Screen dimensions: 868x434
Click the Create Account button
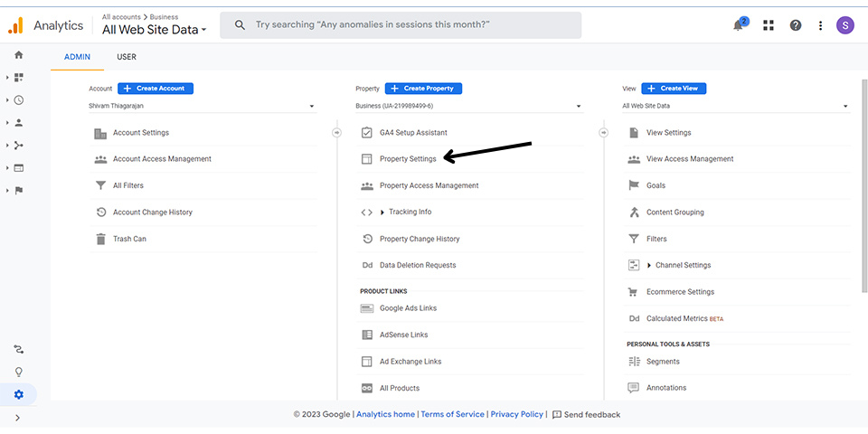point(156,89)
